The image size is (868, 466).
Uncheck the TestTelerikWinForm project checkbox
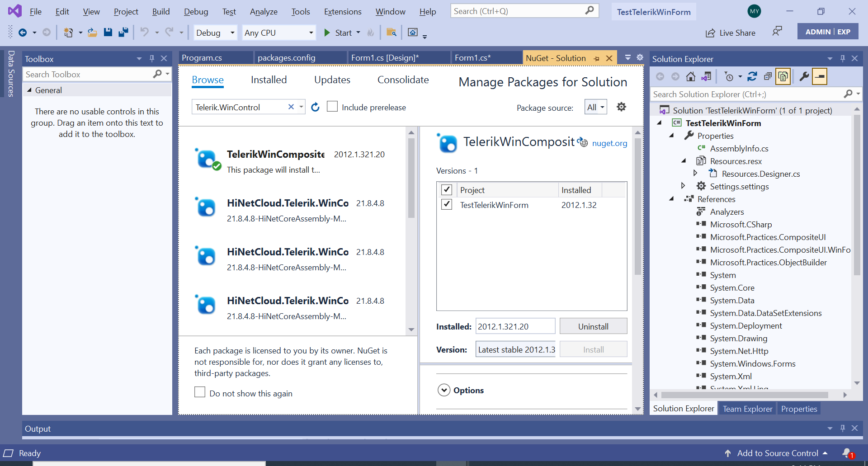446,204
